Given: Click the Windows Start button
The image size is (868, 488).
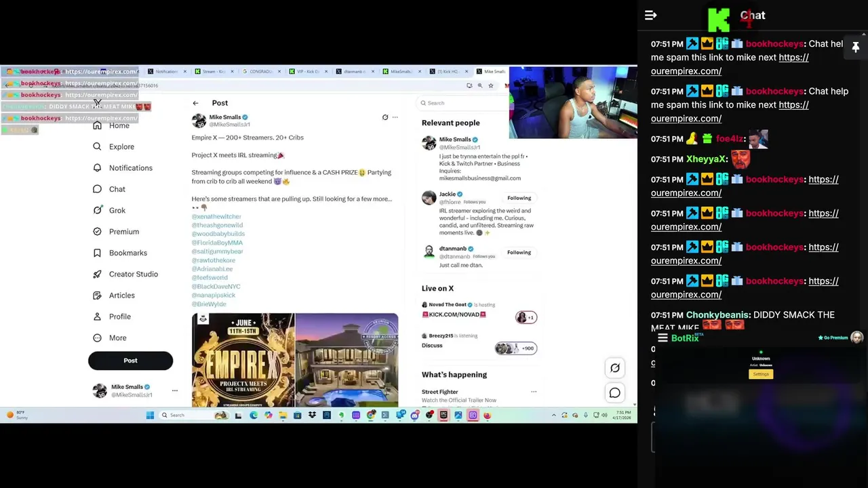Looking at the screenshot, I should [150, 415].
